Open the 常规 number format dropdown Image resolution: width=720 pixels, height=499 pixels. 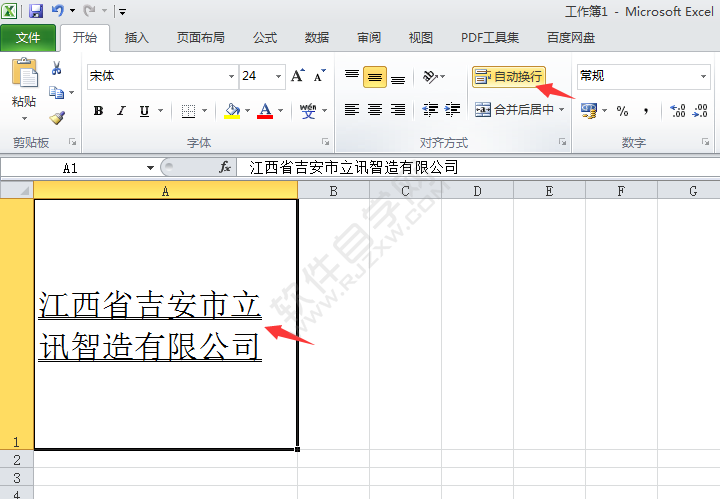[x=703, y=76]
